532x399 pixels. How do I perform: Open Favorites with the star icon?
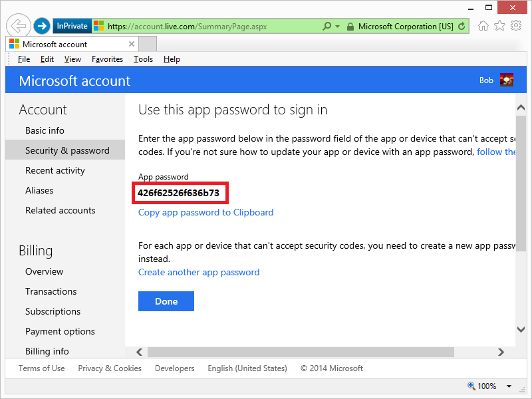click(499, 26)
